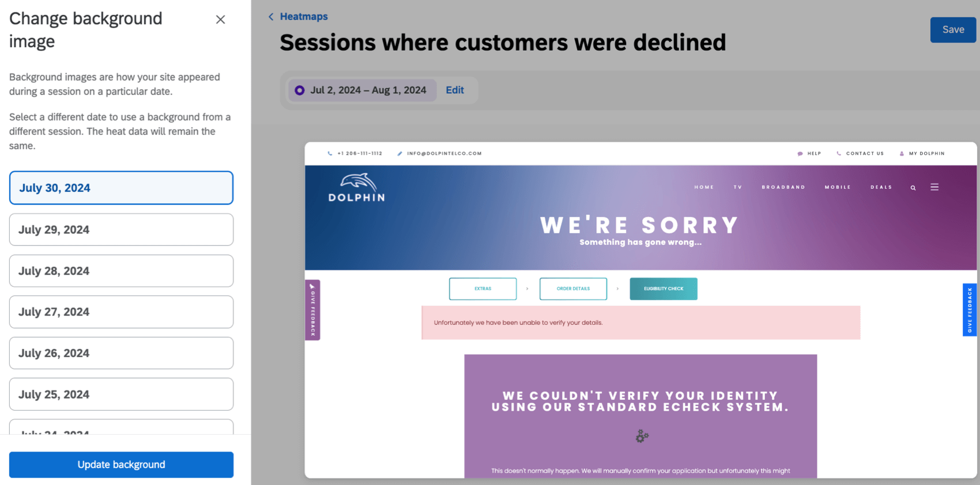Screen dimensions: 980x485
Task: Click the Save button
Action: click(952, 30)
